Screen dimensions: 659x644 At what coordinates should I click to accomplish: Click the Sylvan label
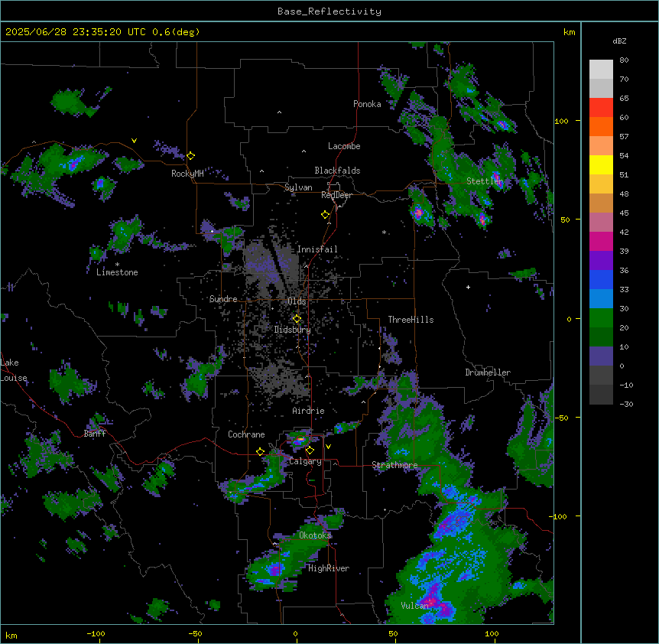click(x=298, y=187)
